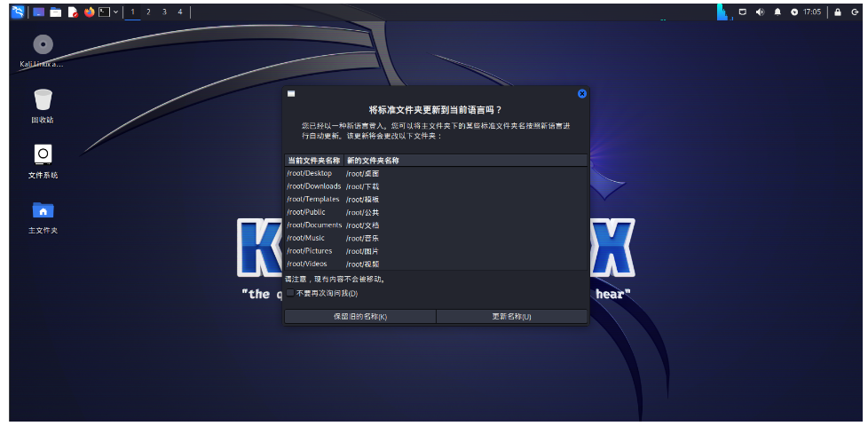868x426 pixels.
Task: Open the file manager from panel
Action: point(55,12)
